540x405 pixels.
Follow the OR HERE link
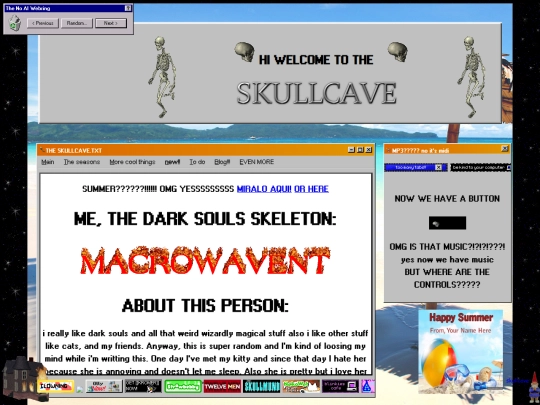pyautogui.click(x=311, y=189)
